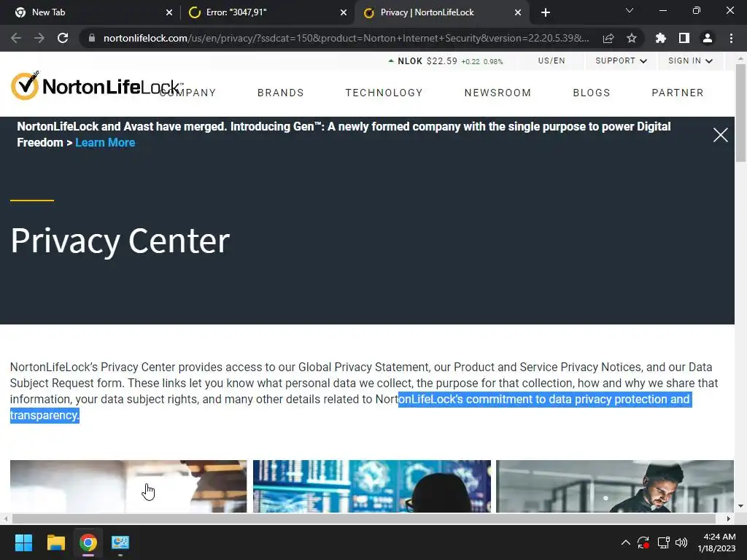The image size is (747, 560).
Task: Open the control panel taskbar app
Action: pos(120,542)
